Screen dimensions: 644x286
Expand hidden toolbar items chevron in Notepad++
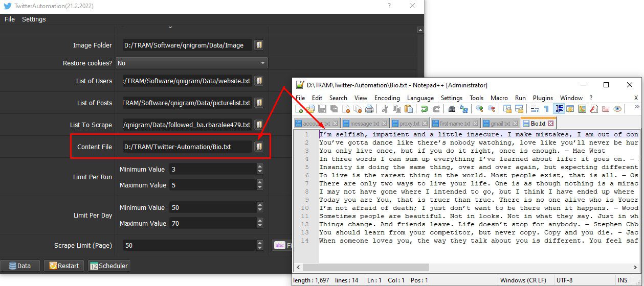(637, 107)
